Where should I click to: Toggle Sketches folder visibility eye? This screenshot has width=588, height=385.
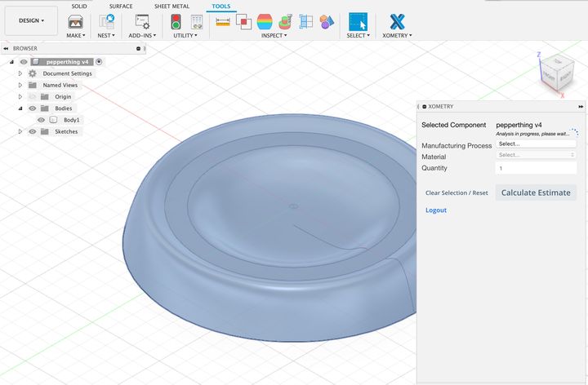pos(33,131)
